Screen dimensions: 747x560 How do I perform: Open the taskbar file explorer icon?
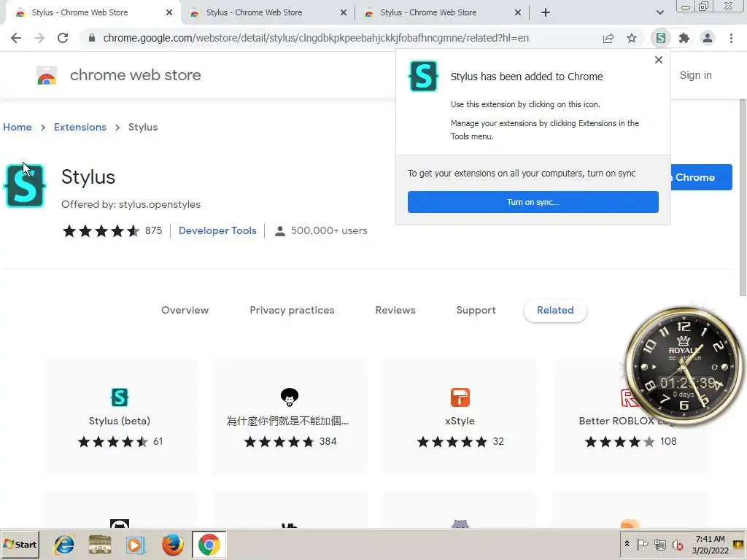coord(100,544)
